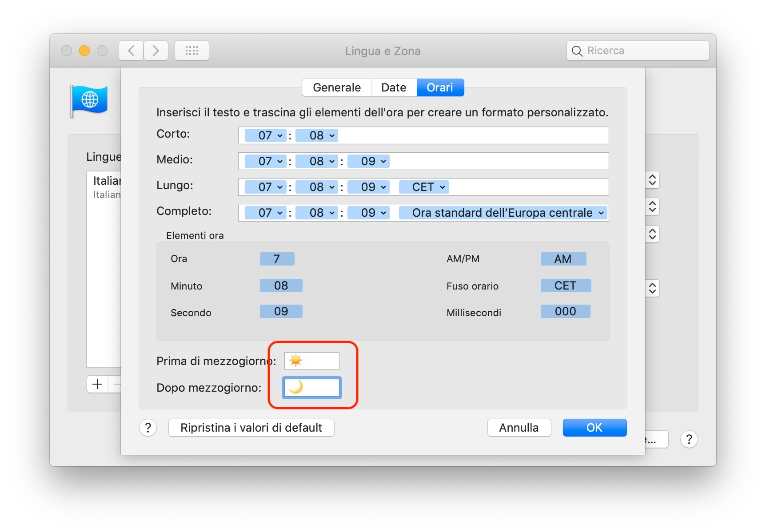This screenshot has width=766, height=532.
Task: Click the globe flag icon of Lingua e Zona
Action: coord(89,101)
